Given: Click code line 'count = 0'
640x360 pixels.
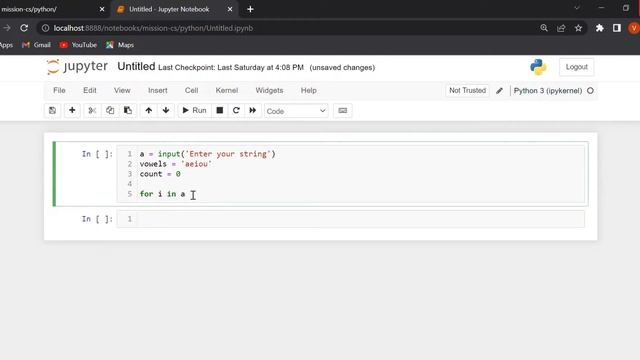Looking at the screenshot, I should 160,174.
